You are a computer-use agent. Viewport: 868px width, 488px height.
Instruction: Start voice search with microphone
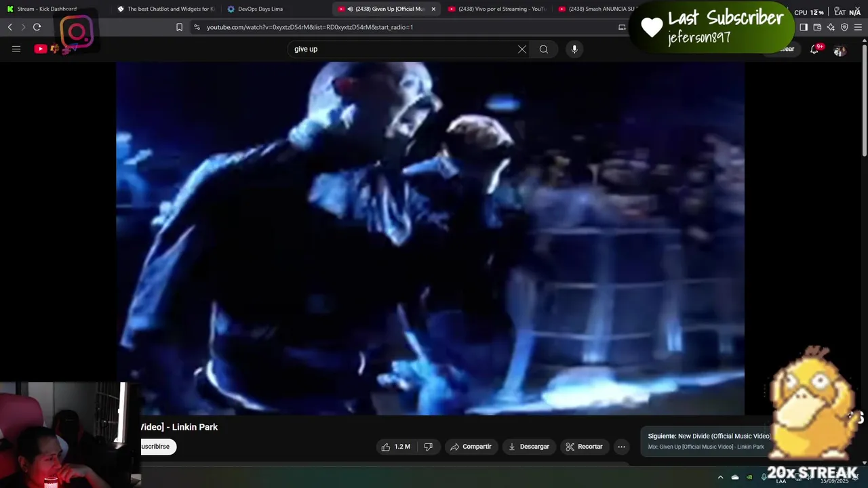point(574,49)
